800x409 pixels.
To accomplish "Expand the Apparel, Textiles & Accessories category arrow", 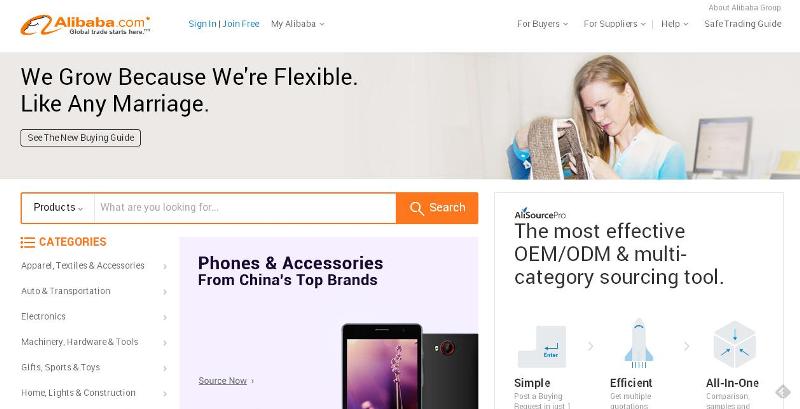I will tap(165, 266).
